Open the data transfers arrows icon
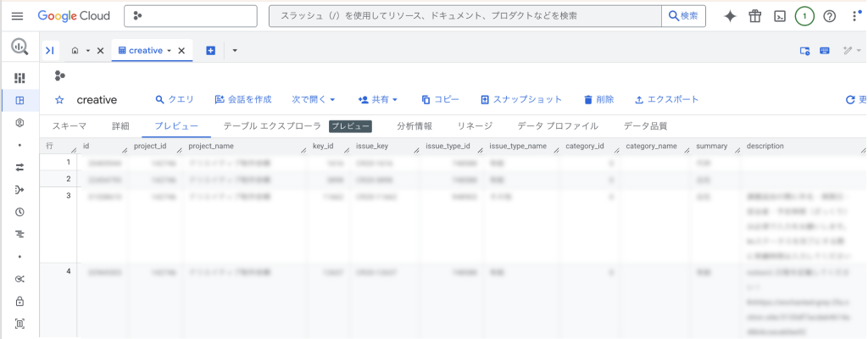Viewport: 868px width, 339px height. pyautogui.click(x=19, y=167)
